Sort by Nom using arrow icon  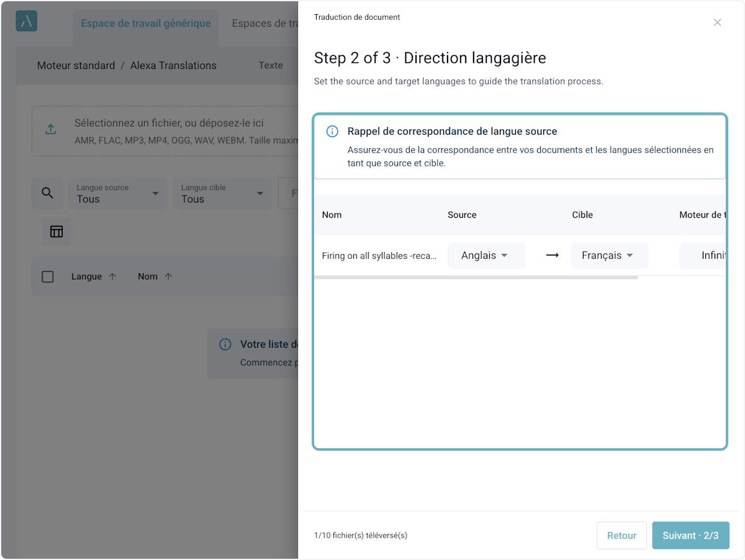click(x=168, y=277)
